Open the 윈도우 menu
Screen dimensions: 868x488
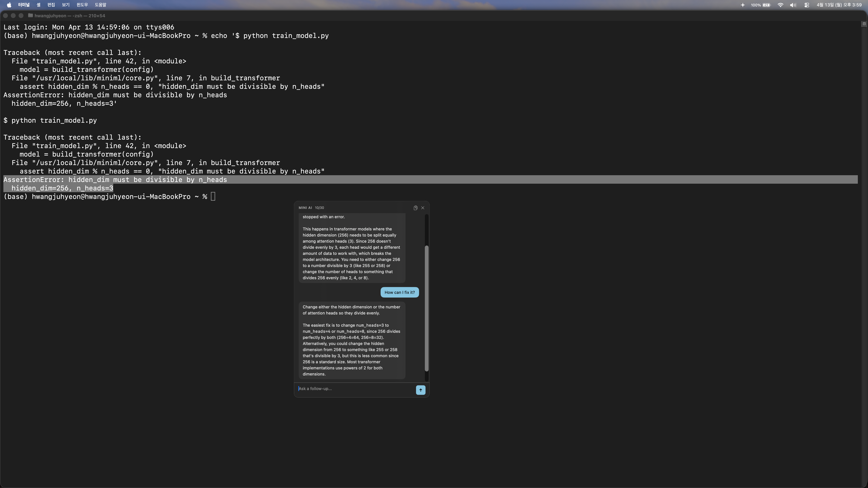tap(82, 5)
